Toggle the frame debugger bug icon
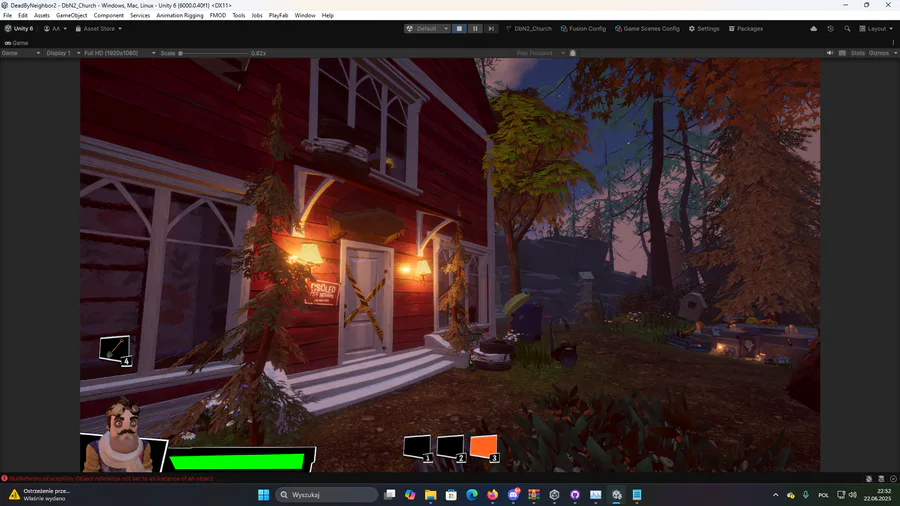900x506 pixels. pyautogui.click(x=572, y=53)
